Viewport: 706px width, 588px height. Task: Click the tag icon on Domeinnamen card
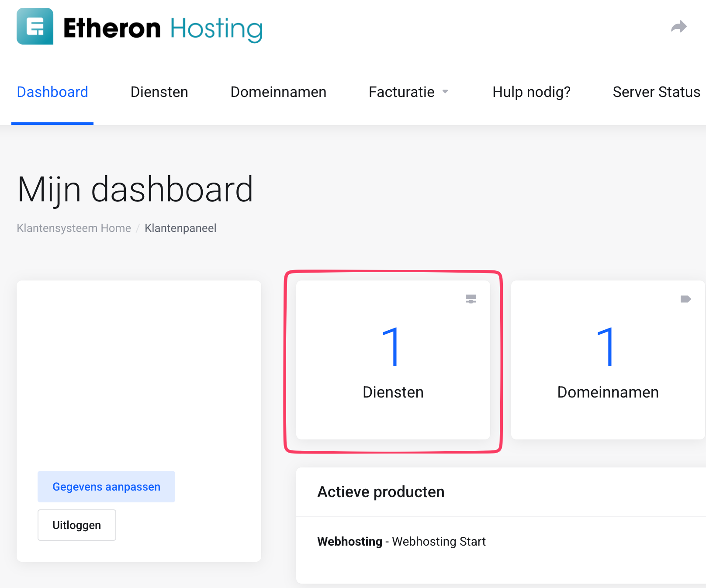(x=685, y=299)
